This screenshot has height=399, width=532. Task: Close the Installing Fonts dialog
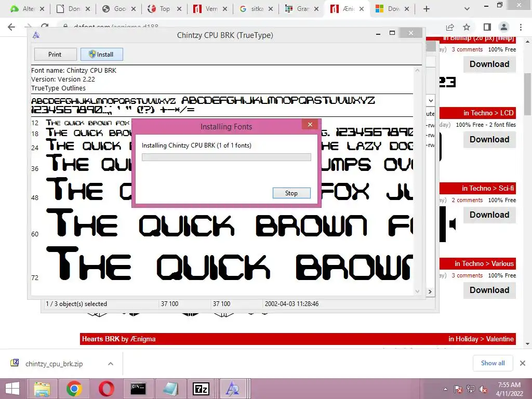point(310,125)
